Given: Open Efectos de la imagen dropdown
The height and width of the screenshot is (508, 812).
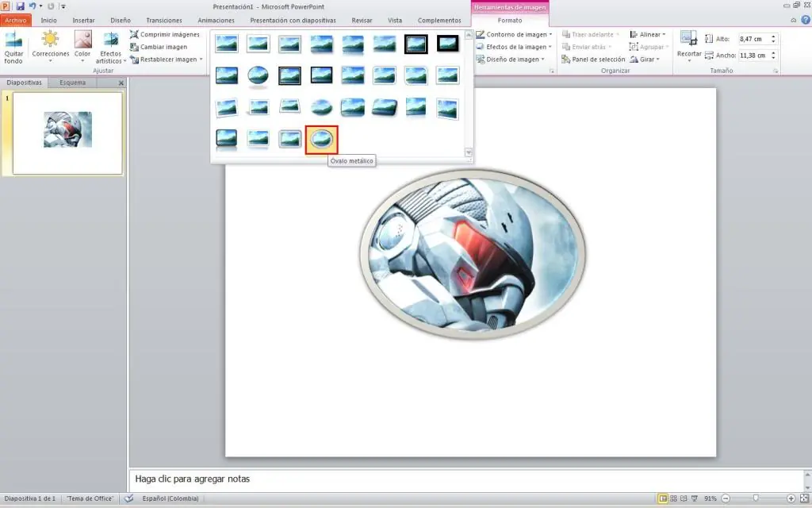Looking at the screenshot, I should [514, 47].
